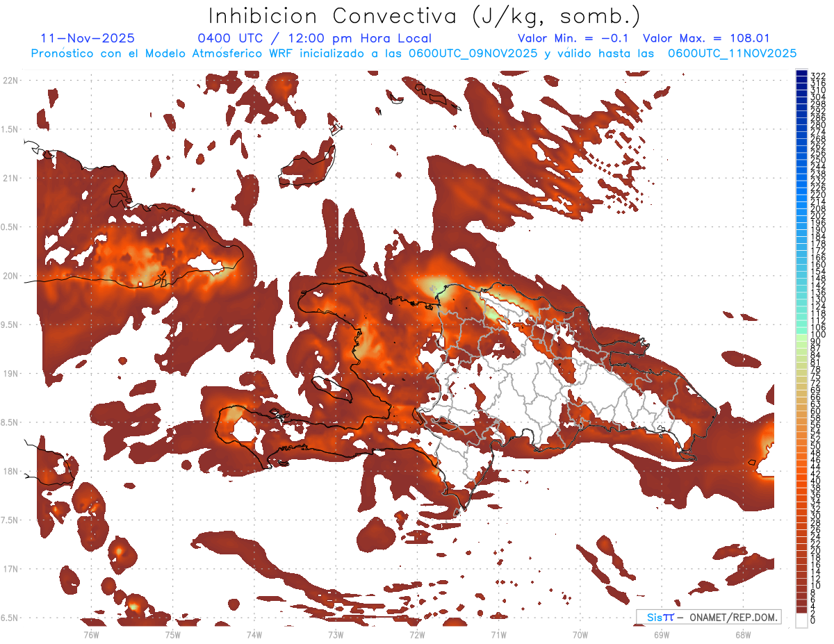Image resolution: width=834 pixels, height=644 pixels.
Task: Click the "76W" longitude label
Action: [x=91, y=634]
